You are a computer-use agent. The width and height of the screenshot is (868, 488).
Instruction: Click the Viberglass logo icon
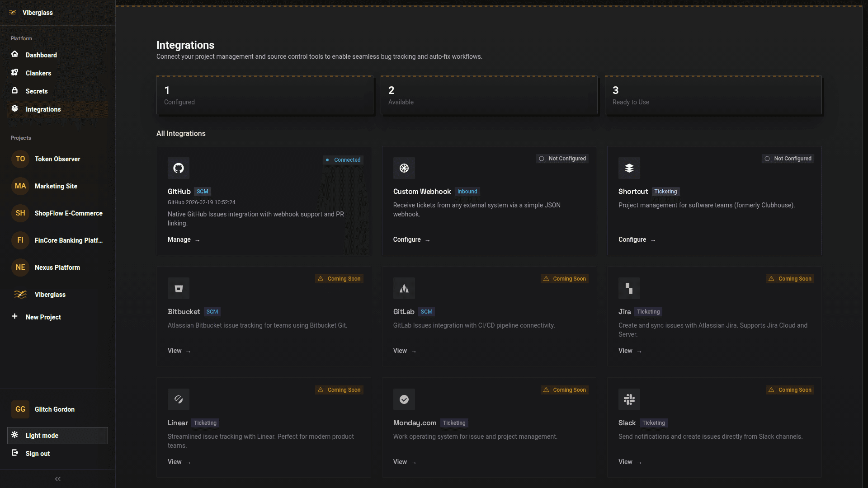(x=14, y=13)
